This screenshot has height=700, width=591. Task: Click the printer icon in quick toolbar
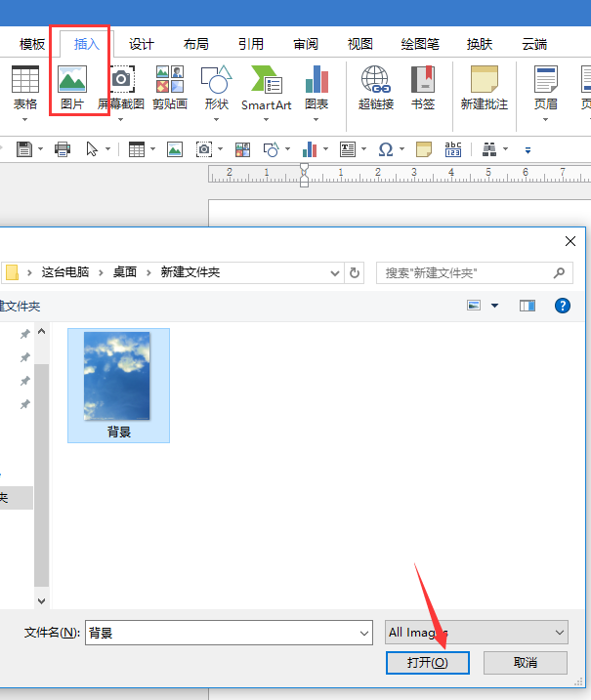click(63, 149)
